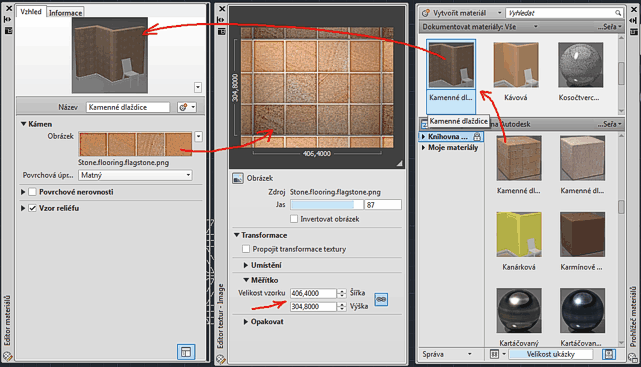
Task: Click the palette icon at Editor textur bottom
Action: [x=221, y=359]
